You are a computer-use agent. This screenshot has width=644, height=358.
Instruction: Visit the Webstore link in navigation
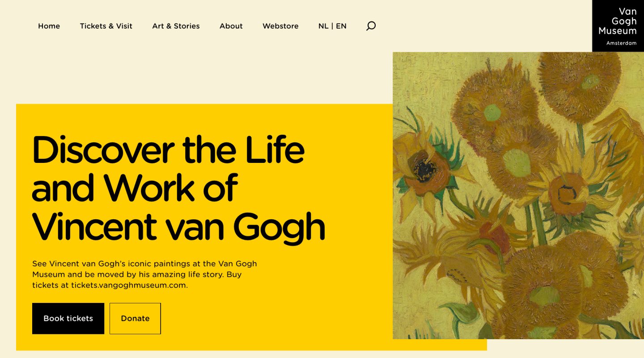(280, 26)
